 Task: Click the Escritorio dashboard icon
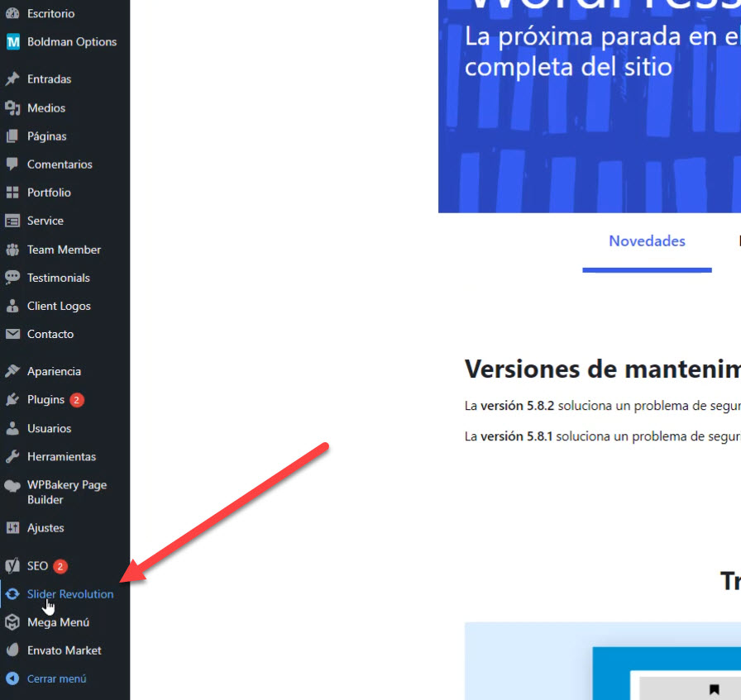tap(12, 13)
